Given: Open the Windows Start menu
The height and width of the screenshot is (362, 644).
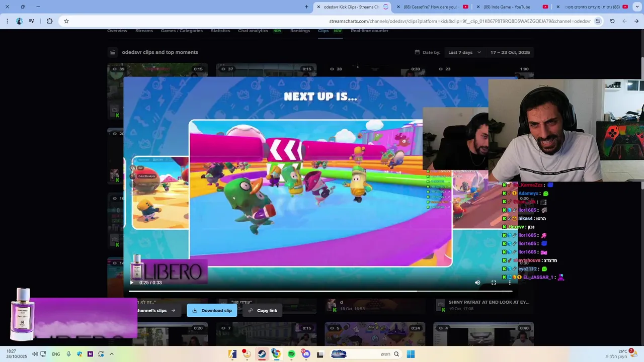Looking at the screenshot, I should [411, 354].
